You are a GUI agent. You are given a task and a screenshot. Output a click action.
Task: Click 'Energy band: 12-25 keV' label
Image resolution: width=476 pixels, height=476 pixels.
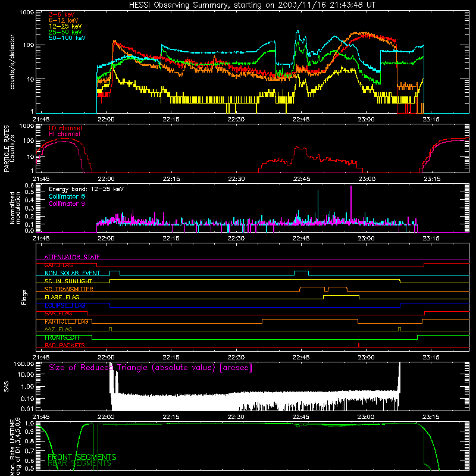pos(86,189)
